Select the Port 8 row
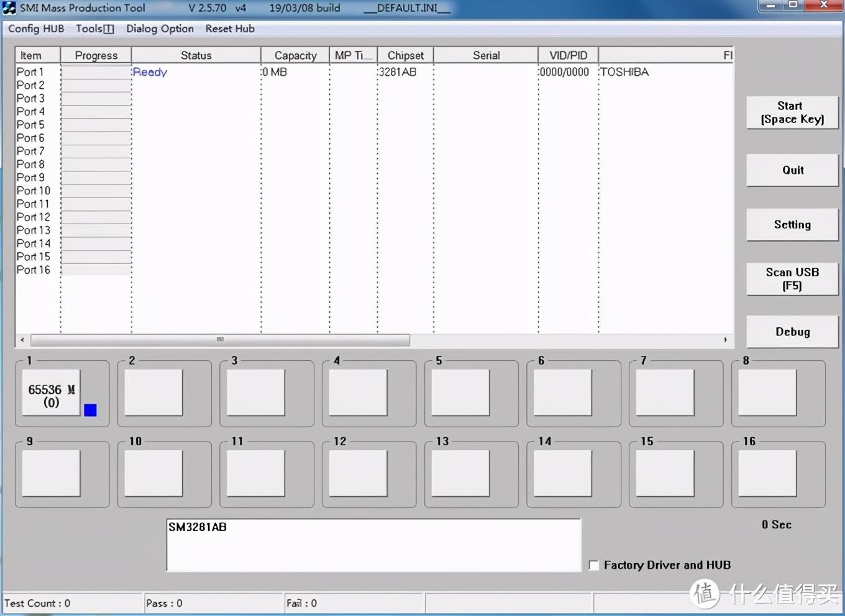 [x=30, y=164]
